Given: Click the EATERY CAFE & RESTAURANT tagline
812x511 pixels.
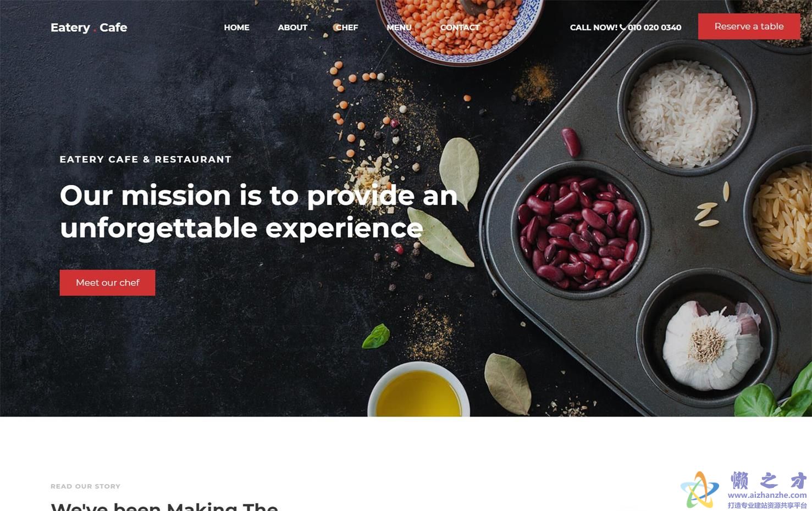Looking at the screenshot, I should pyautogui.click(x=146, y=159).
